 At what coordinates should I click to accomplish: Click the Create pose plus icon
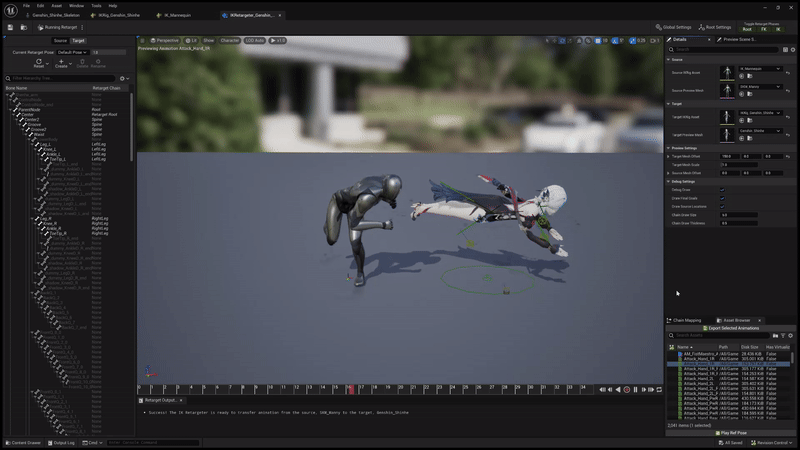point(61,61)
